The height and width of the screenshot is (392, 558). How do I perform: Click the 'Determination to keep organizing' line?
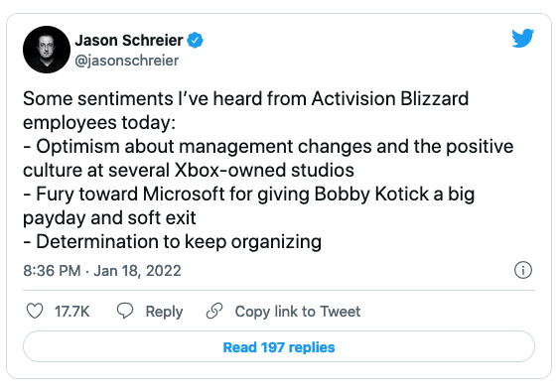[x=172, y=242]
